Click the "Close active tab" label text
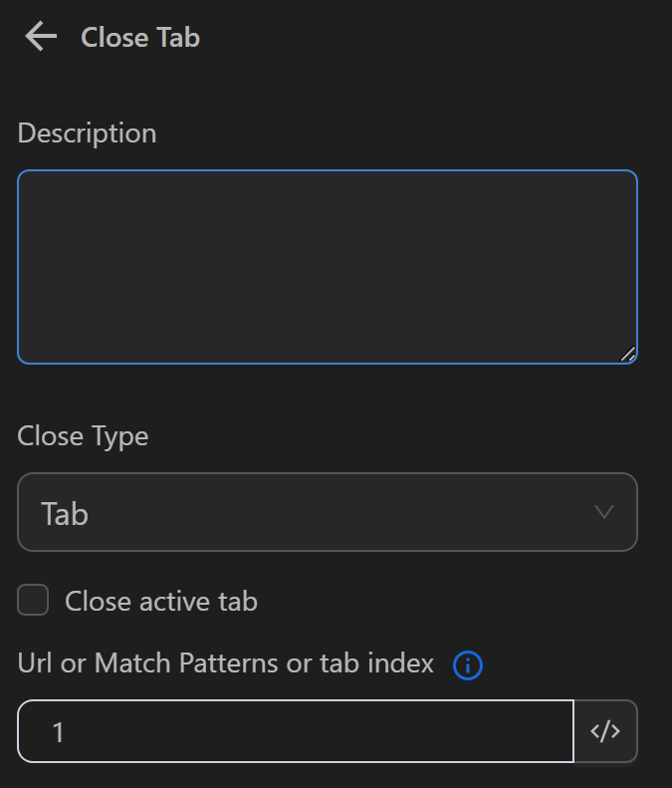 (x=160, y=602)
